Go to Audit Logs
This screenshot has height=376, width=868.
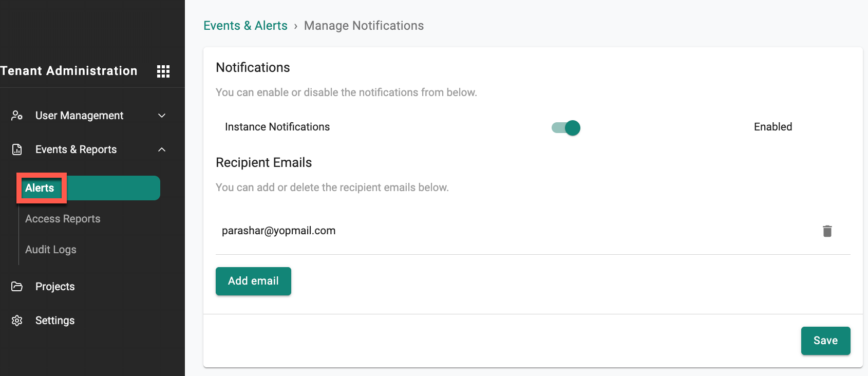51,250
